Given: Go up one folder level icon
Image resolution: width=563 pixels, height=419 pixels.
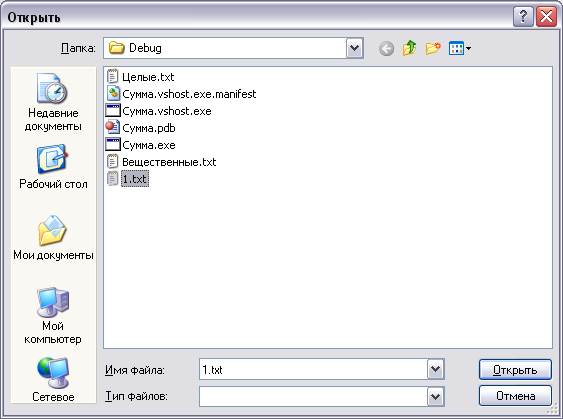Looking at the screenshot, I should click(x=409, y=48).
